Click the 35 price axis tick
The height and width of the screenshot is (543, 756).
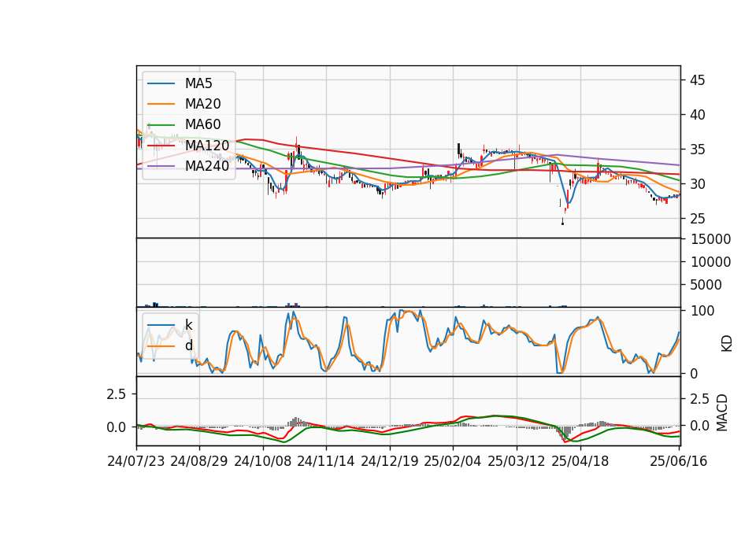[x=697, y=150]
